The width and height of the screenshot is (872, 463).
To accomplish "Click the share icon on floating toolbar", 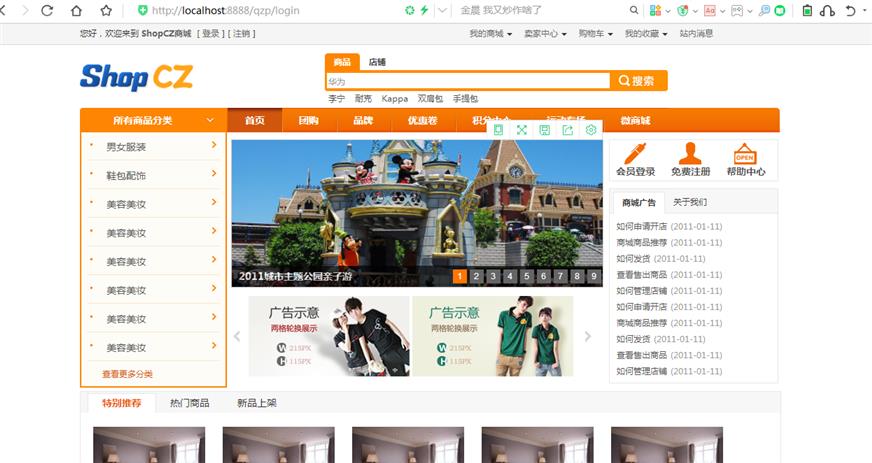I will pos(568,130).
